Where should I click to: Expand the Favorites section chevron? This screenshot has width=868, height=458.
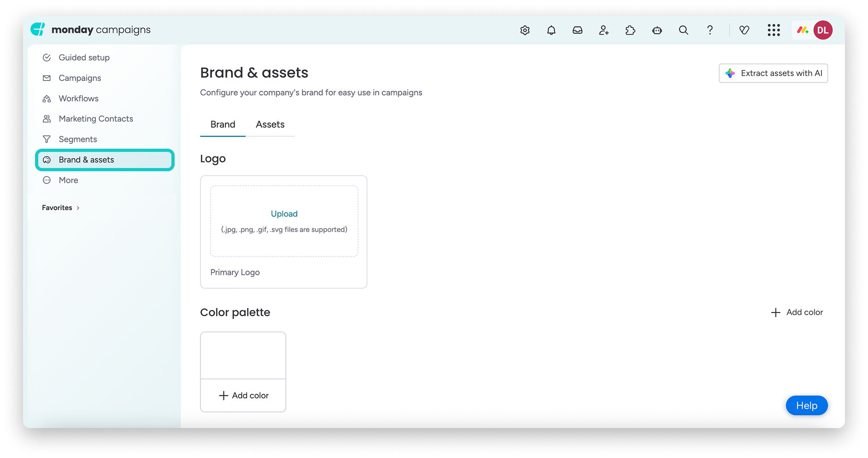78,208
